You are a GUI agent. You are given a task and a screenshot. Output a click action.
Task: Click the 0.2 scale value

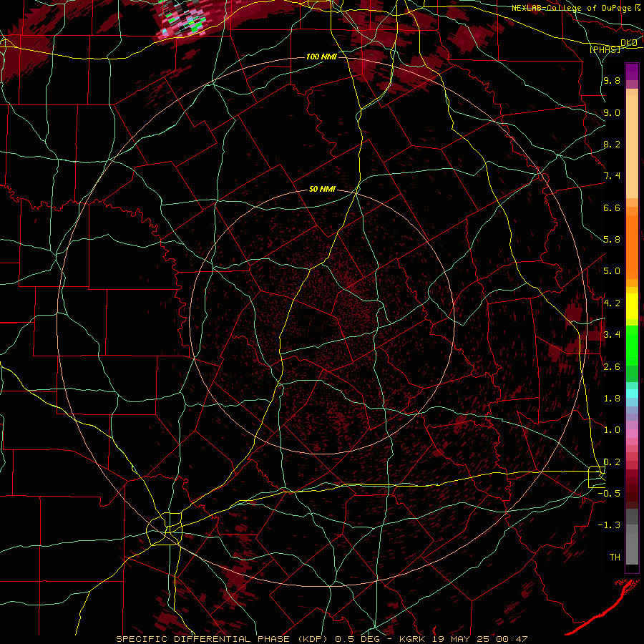point(612,462)
